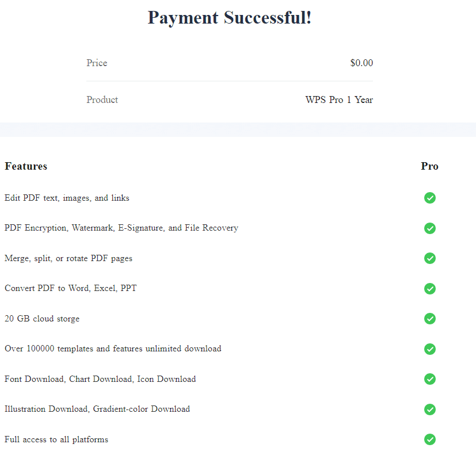Click the Price label
The height and width of the screenshot is (467, 476).
coord(97,63)
